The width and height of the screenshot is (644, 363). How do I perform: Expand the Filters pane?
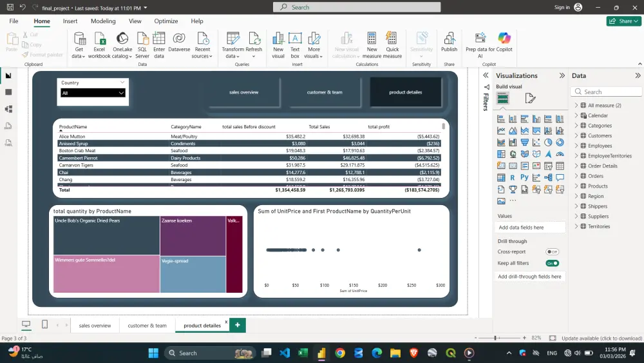tap(486, 75)
